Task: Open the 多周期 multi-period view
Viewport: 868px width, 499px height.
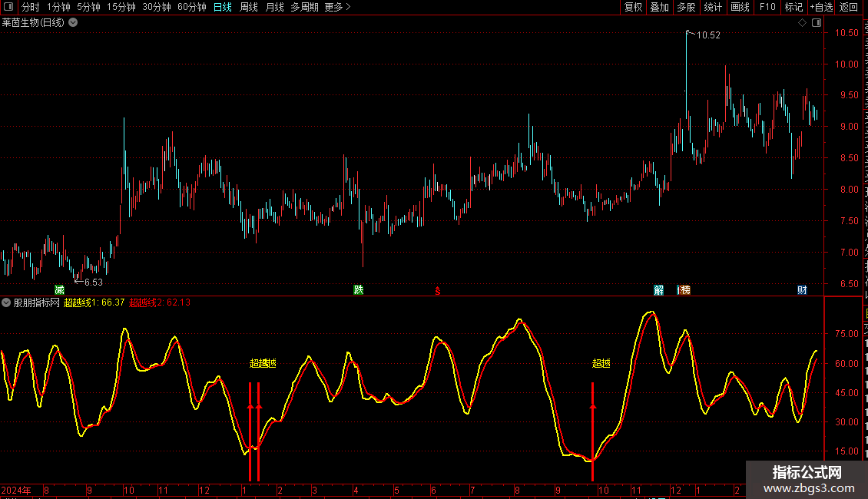Action: [x=304, y=7]
